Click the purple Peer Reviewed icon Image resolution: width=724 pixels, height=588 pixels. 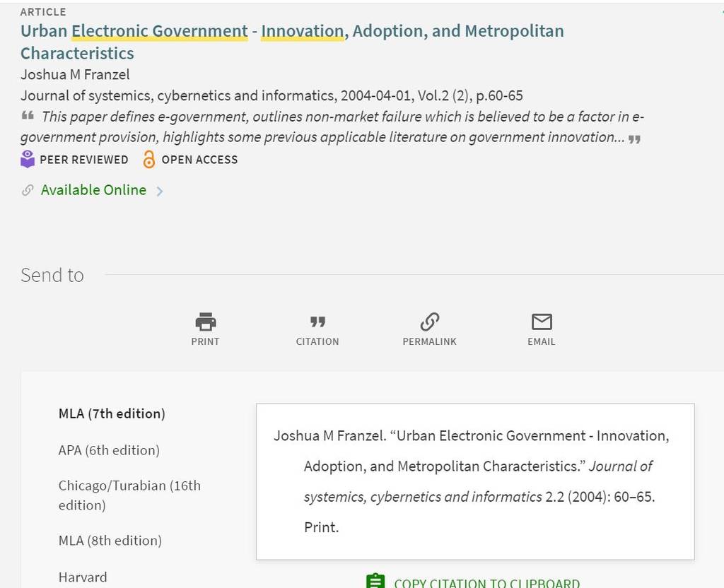[x=28, y=159]
